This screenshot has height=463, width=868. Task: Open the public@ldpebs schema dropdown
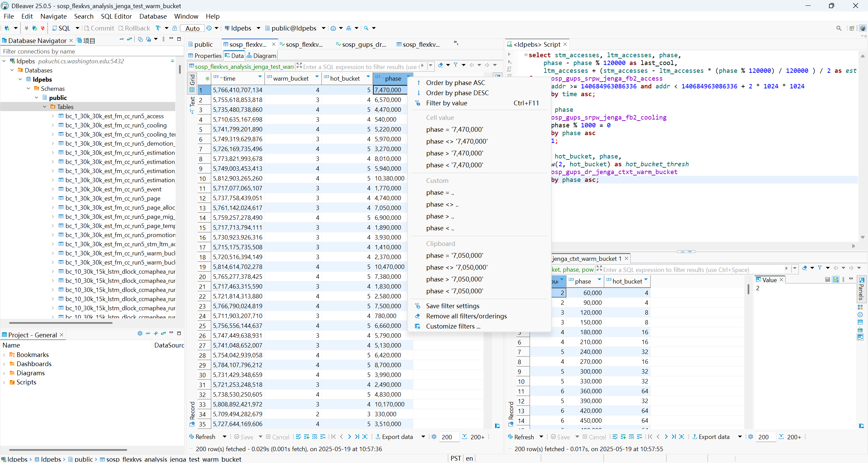tap(323, 28)
